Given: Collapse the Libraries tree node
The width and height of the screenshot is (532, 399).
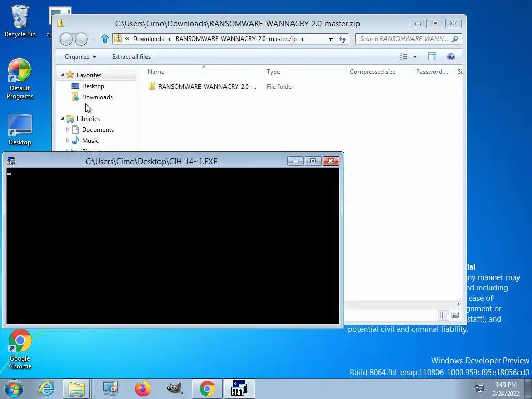Looking at the screenshot, I should point(62,119).
